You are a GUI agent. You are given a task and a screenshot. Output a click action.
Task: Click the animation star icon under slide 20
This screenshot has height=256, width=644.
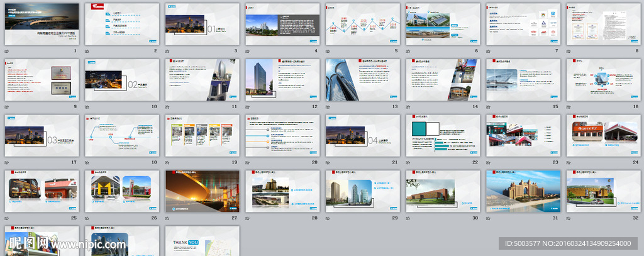click(x=248, y=162)
